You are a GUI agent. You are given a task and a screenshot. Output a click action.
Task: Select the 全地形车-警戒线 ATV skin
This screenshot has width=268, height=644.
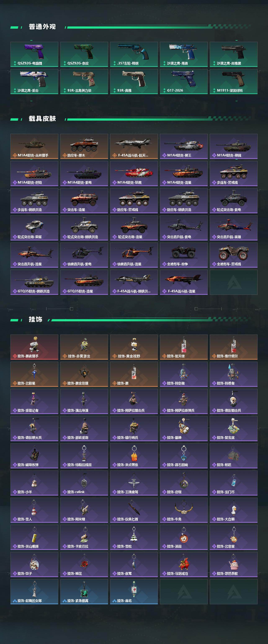click(x=233, y=255)
